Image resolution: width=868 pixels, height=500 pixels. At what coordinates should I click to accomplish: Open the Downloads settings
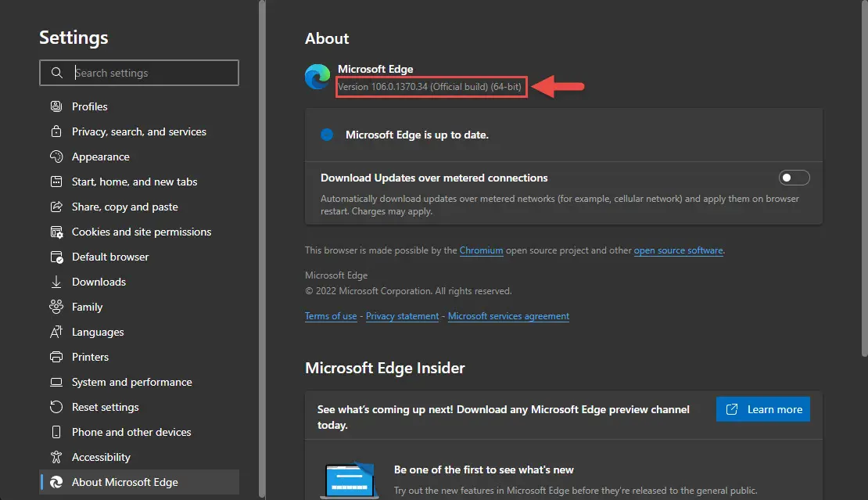(139, 282)
